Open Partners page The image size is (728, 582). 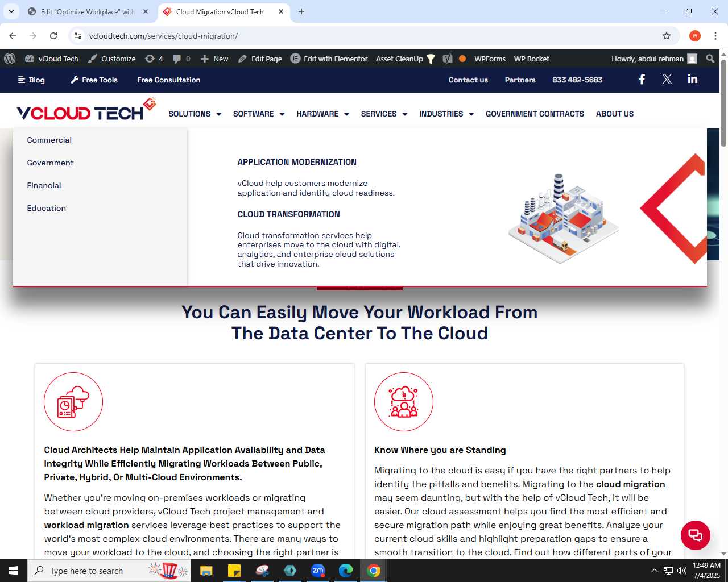pyautogui.click(x=520, y=80)
